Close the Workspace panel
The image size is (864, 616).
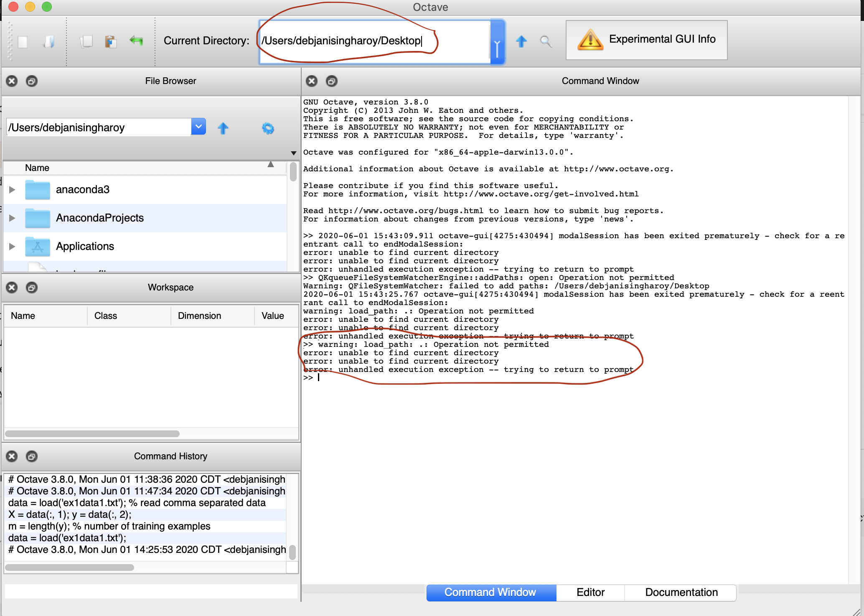click(x=12, y=288)
